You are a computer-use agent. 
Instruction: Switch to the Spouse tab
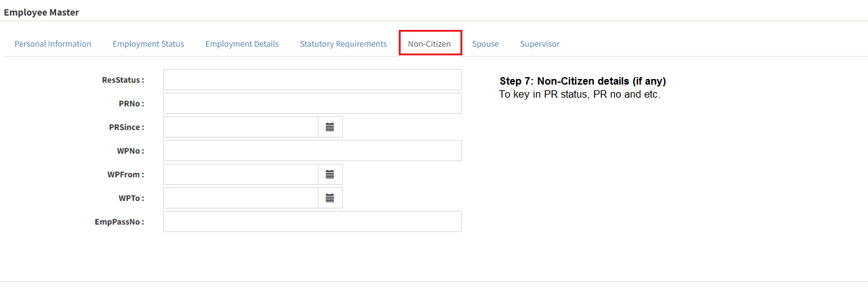tap(485, 44)
